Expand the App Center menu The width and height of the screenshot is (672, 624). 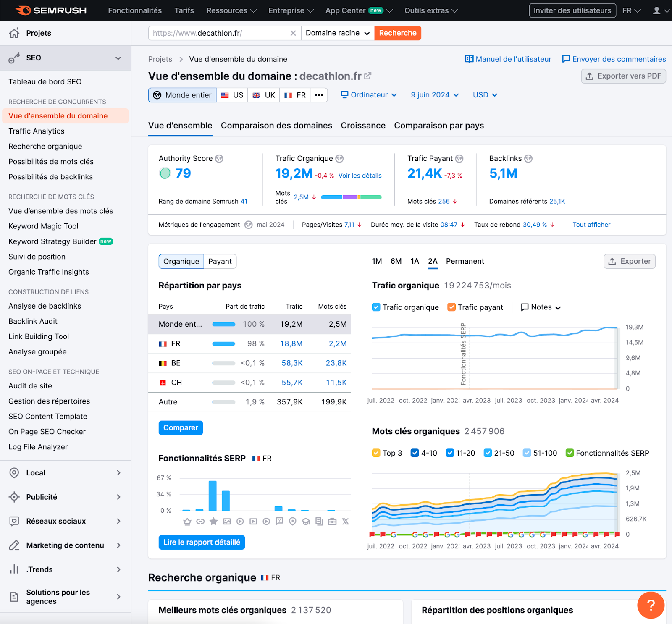point(359,10)
